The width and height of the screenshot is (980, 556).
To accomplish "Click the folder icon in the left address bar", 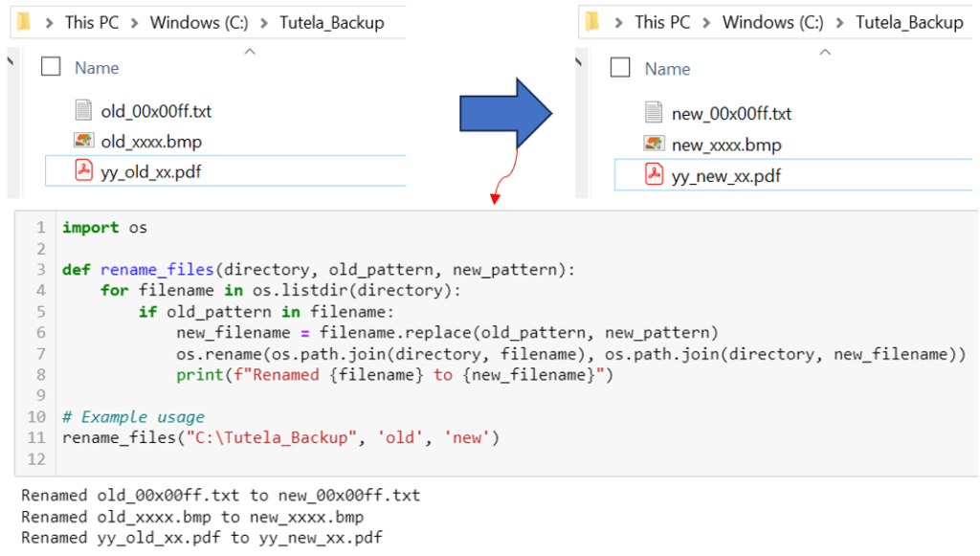I will point(25,21).
